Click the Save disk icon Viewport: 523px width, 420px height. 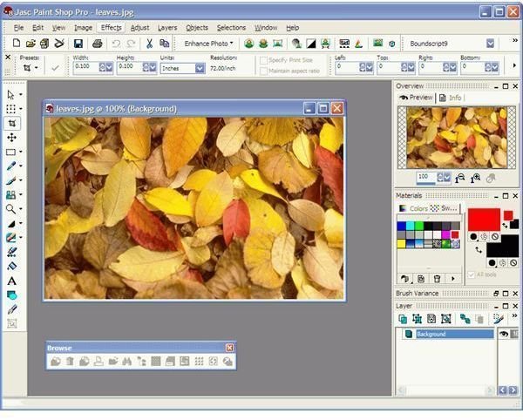tap(78, 43)
